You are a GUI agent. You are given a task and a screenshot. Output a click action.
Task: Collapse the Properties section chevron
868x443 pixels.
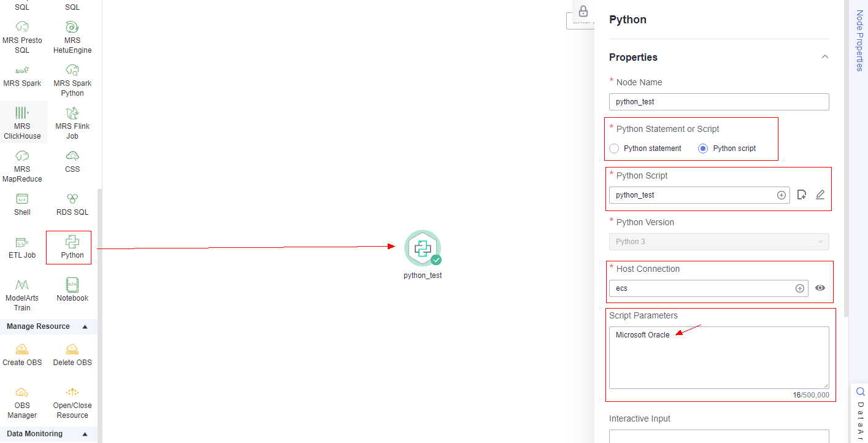click(x=825, y=57)
